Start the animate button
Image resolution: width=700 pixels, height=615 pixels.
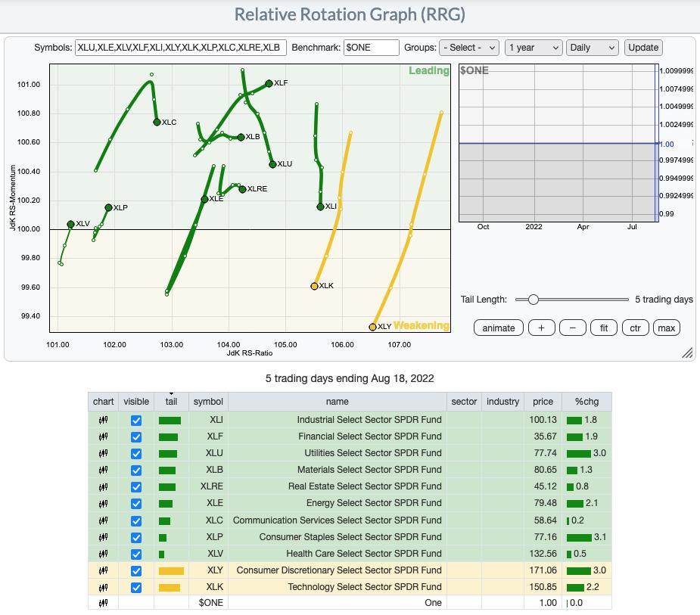498,328
